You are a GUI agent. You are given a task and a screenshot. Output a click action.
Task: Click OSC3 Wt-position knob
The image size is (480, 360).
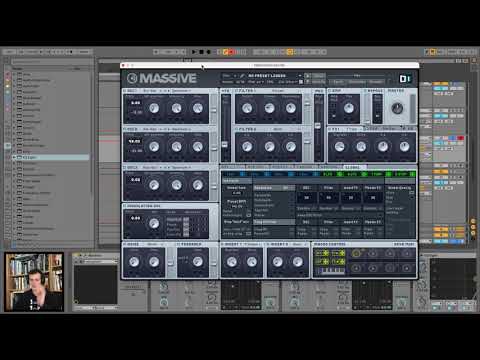click(x=154, y=185)
